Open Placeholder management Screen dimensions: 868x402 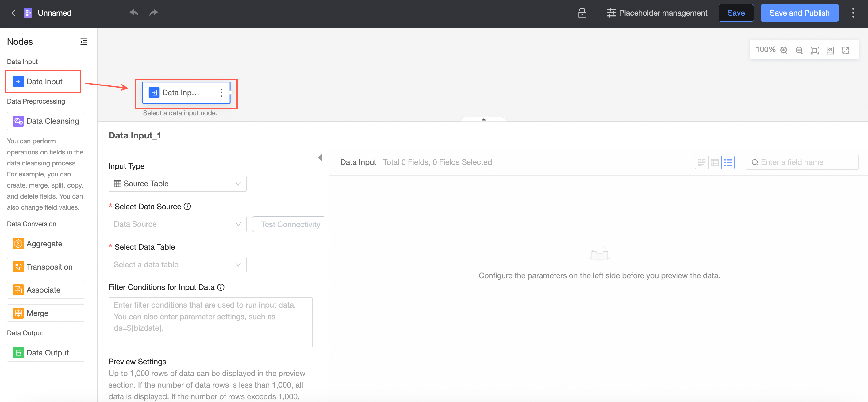click(657, 13)
